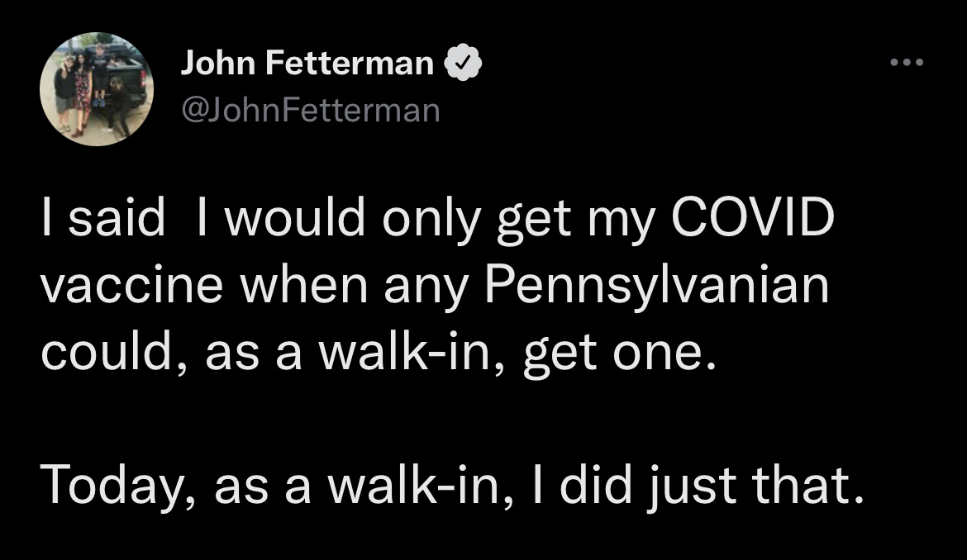Open the @JohnFetterman handle link

310,111
